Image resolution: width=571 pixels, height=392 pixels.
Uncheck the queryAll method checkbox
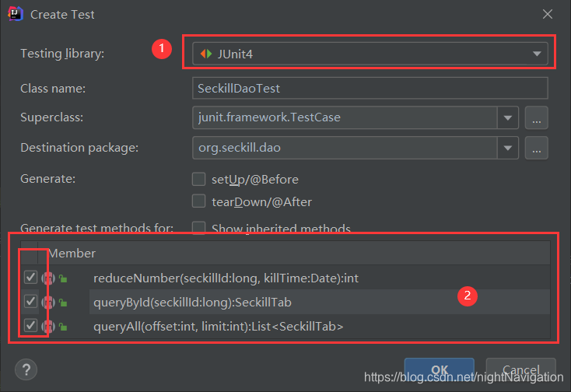pos(30,325)
